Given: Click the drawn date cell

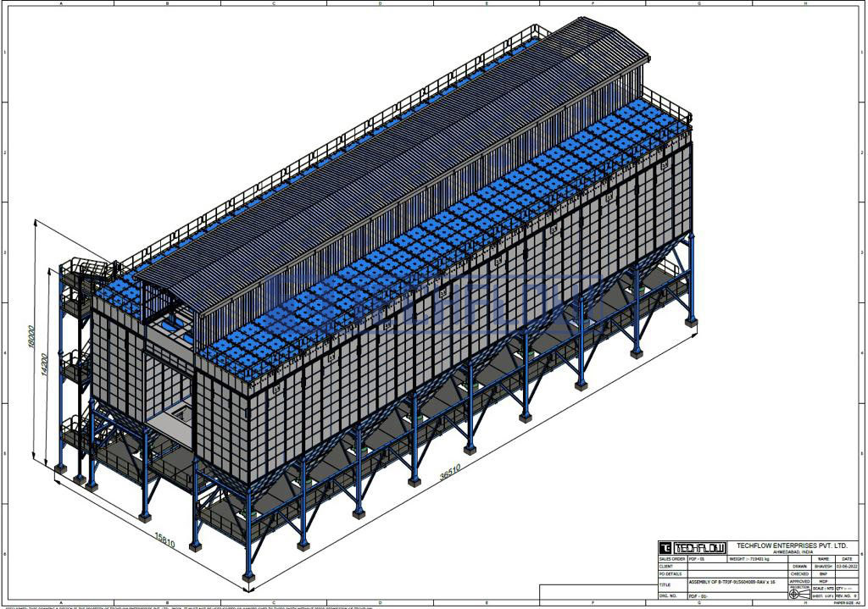Looking at the screenshot, I should click(x=847, y=567).
